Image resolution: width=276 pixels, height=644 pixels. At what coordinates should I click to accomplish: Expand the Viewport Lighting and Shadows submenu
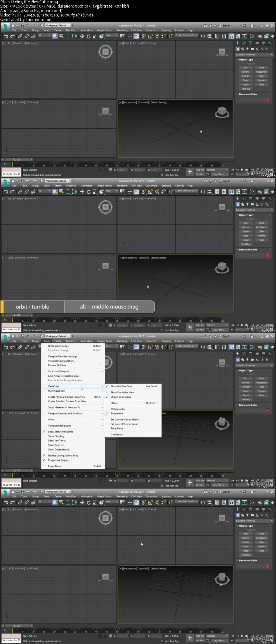(x=73, y=414)
